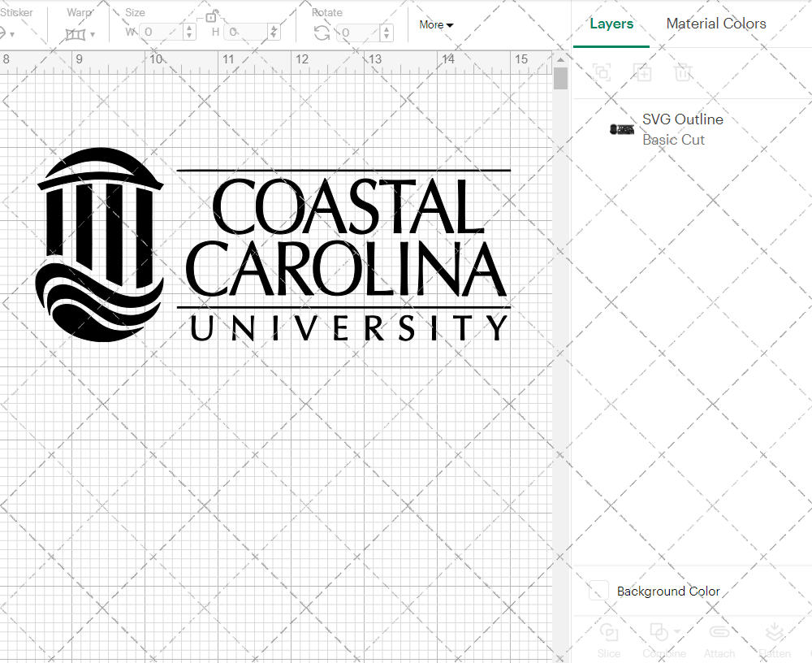Click the Rotate reset icon
Viewport: 812px width, 663px height.
(322, 32)
